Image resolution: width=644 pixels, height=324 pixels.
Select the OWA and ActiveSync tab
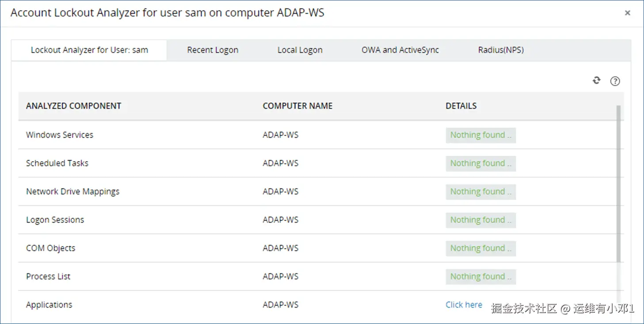pos(400,50)
